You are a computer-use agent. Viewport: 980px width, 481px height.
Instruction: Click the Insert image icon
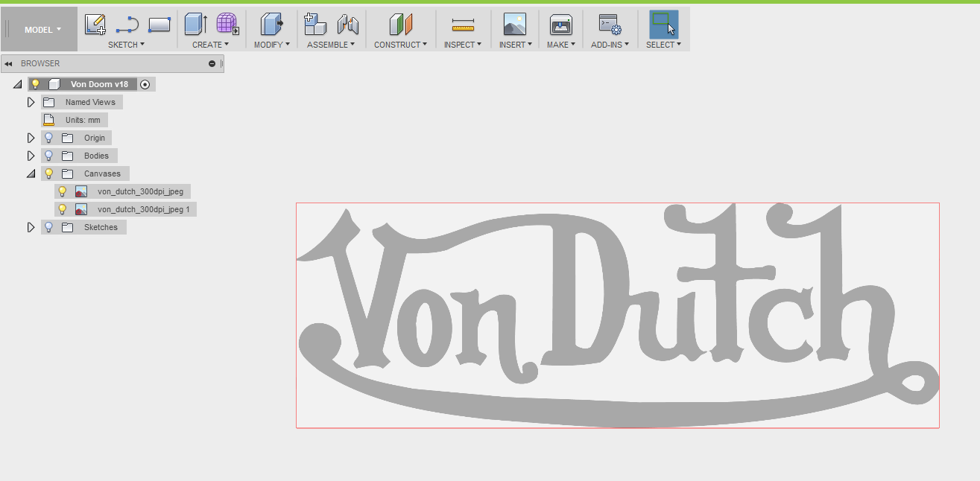[x=514, y=25]
